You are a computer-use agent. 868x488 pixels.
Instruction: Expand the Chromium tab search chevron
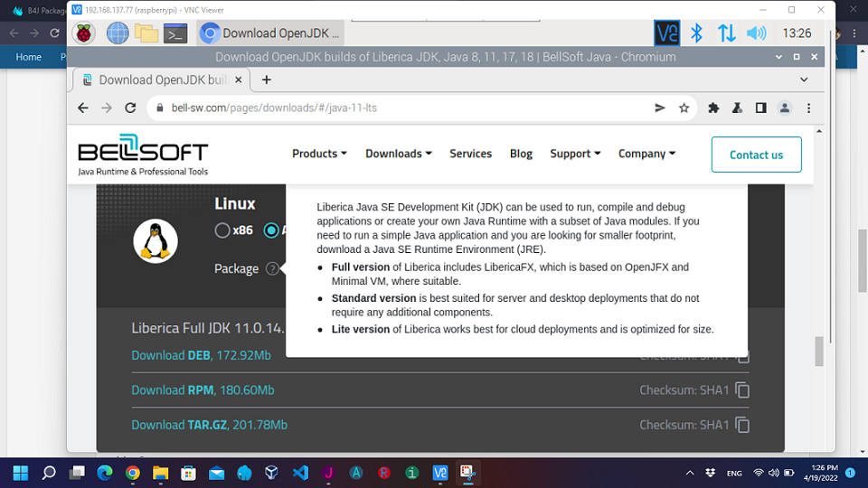804,80
